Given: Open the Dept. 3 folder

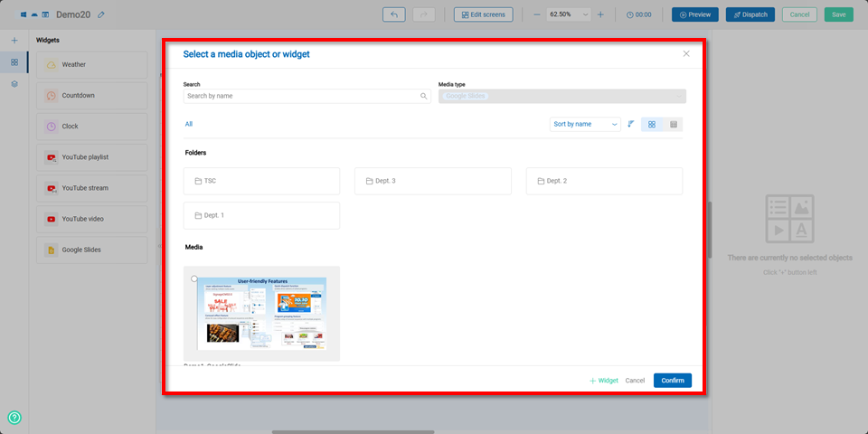Looking at the screenshot, I should (x=432, y=181).
